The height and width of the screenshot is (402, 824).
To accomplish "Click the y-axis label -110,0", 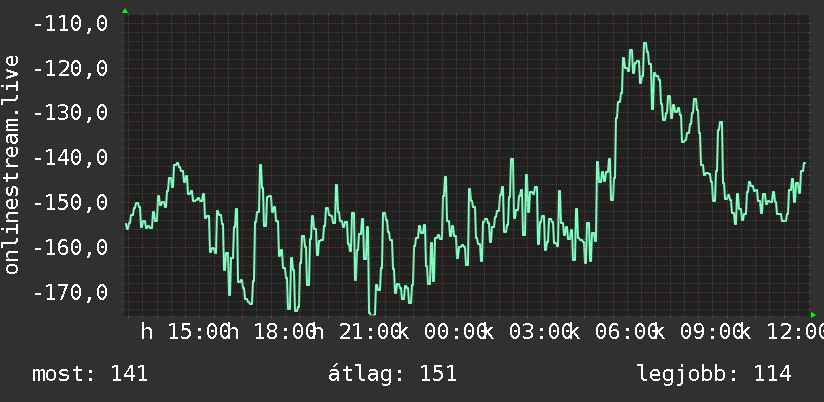I will (70, 24).
